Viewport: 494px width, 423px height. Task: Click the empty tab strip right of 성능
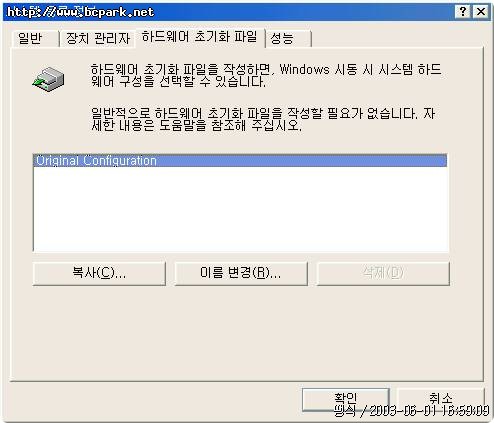pyautogui.click(x=397, y=38)
